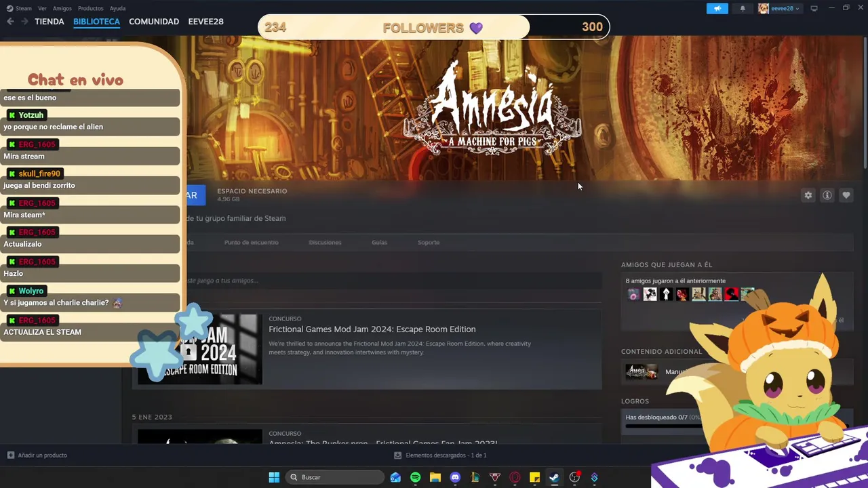Go to the TIENDA section
The image size is (868, 488).
(x=50, y=22)
